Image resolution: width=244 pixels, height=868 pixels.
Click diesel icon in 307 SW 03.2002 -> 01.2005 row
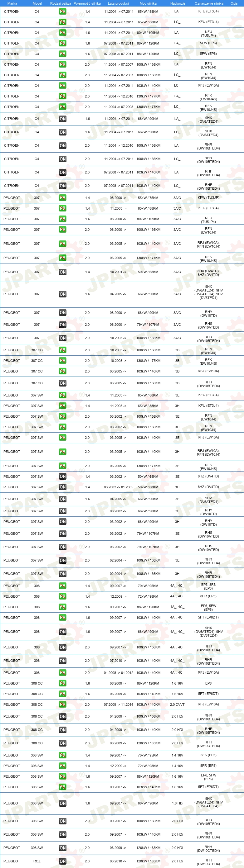(x=62, y=487)
